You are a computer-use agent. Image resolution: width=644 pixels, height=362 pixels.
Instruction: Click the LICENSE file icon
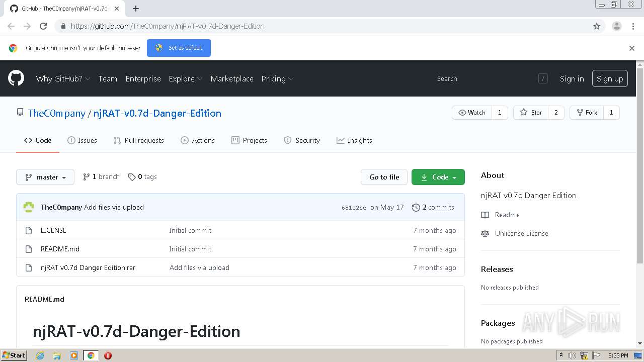tap(29, 230)
